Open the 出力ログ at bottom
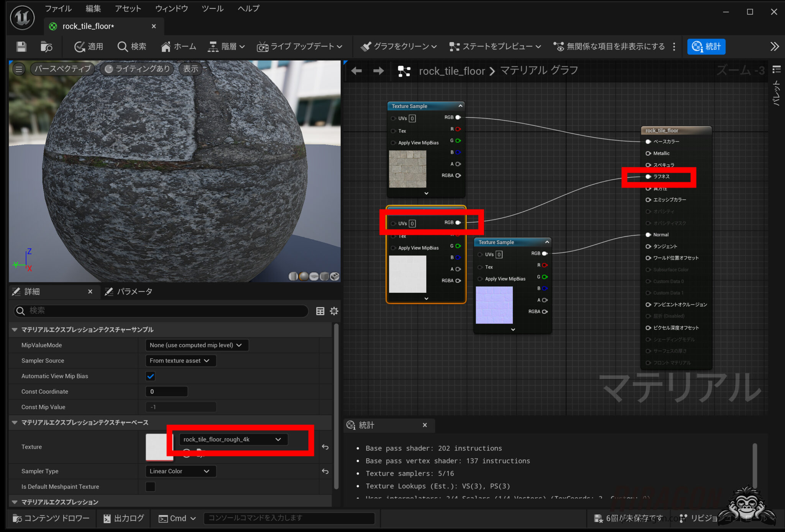This screenshot has height=532, width=785. (123, 518)
